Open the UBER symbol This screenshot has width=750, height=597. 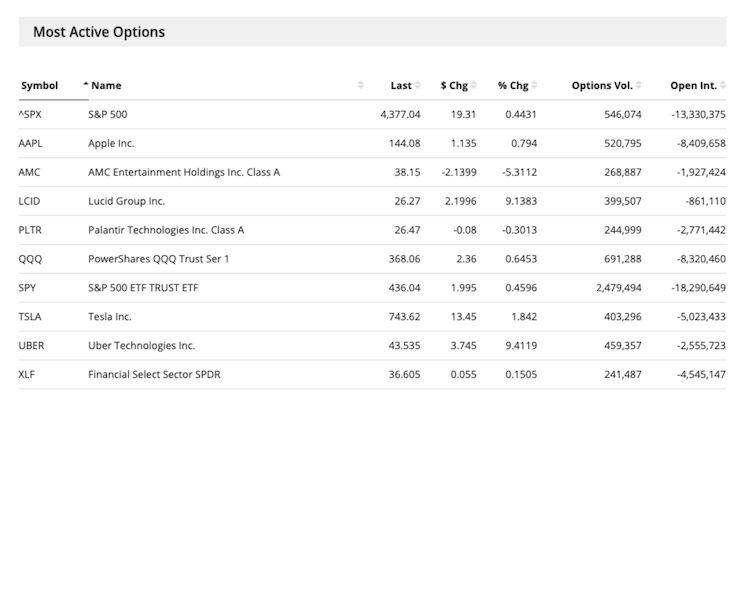tap(31, 345)
